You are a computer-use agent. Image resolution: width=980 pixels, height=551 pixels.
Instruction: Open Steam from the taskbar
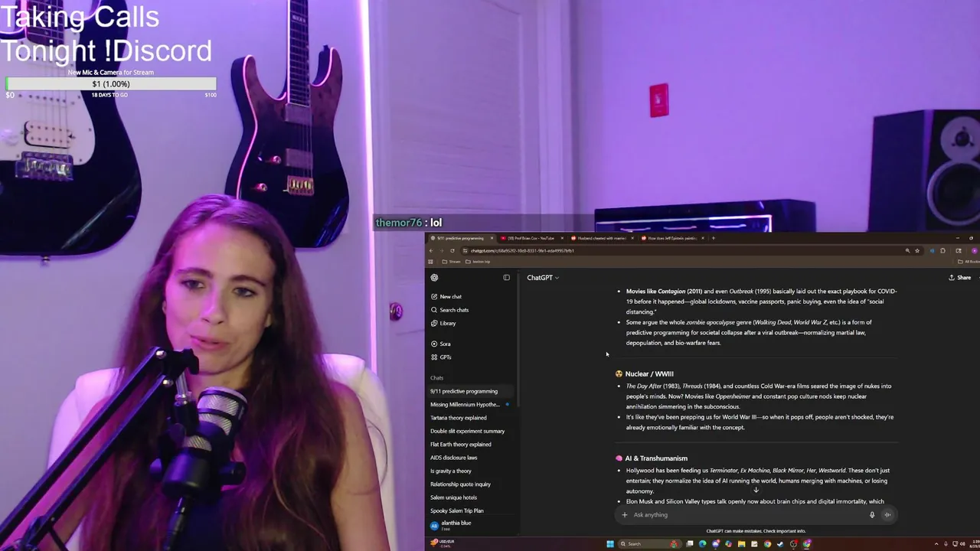[x=780, y=544]
